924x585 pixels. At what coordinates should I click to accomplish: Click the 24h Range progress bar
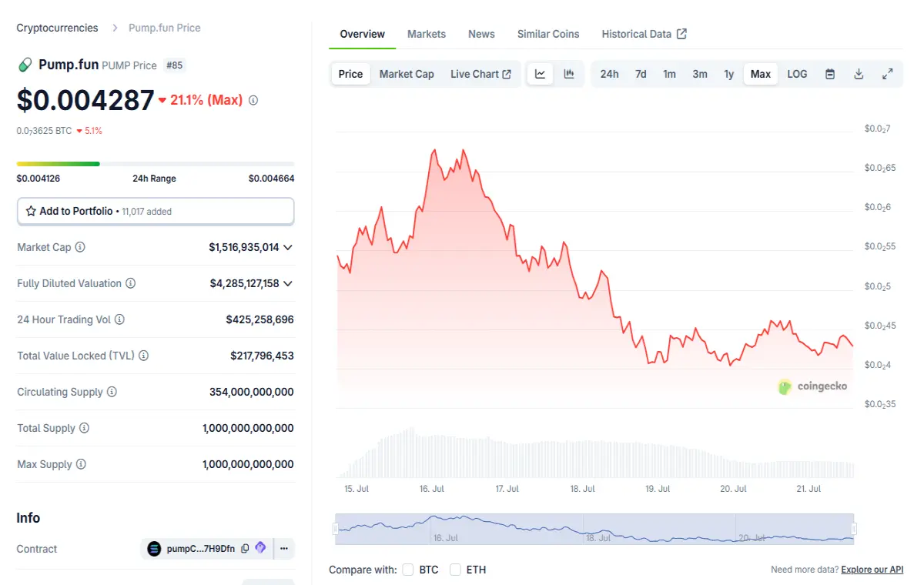(156, 163)
